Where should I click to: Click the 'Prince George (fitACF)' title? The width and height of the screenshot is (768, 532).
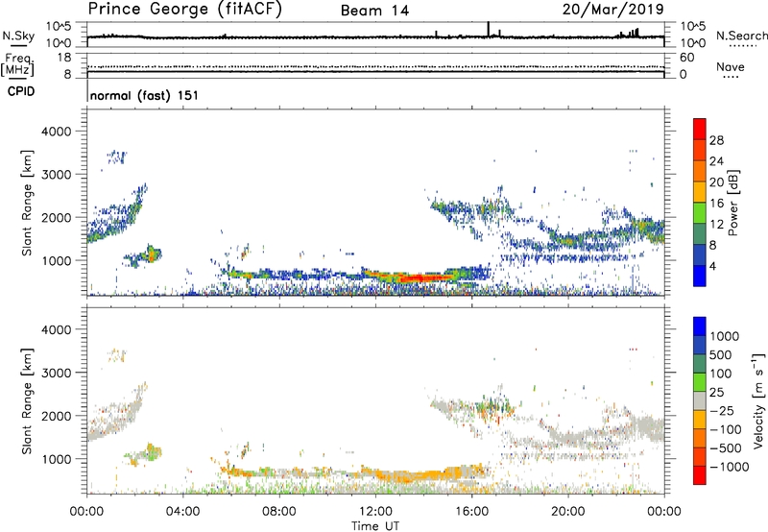click(x=185, y=10)
